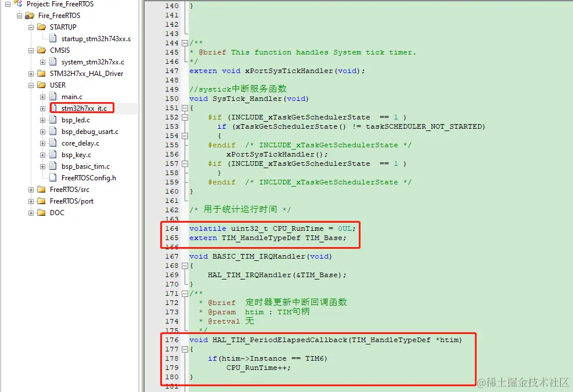Select system_stm32h7xx.c in project tree
This screenshot has height=392, width=573.
[x=93, y=62]
